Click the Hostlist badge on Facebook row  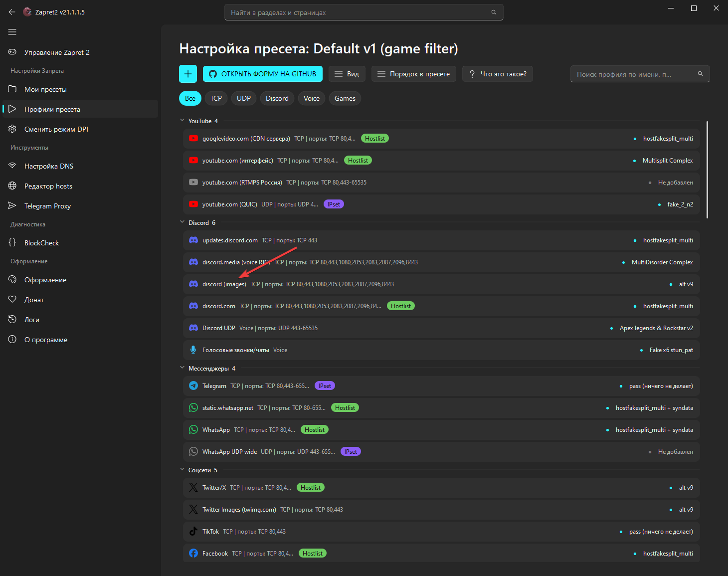tap(313, 554)
